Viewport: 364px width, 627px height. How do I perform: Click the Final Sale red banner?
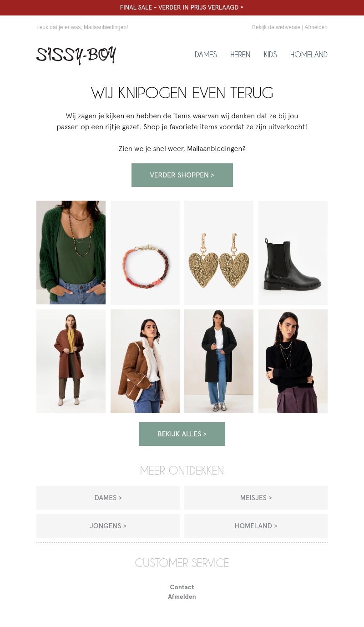pyautogui.click(x=182, y=8)
